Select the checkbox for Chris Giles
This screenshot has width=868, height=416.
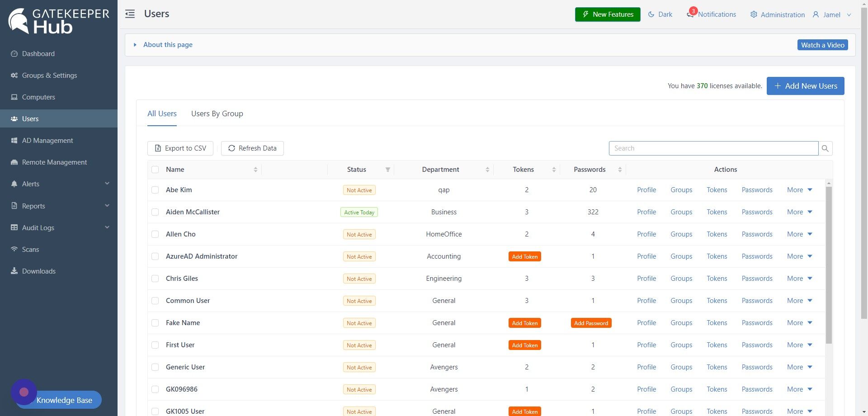point(155,279)
